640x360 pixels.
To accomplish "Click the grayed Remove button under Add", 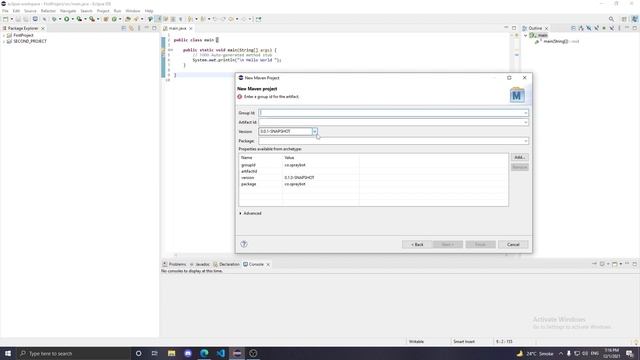I will pyautogui.click(x=519, y=167).
